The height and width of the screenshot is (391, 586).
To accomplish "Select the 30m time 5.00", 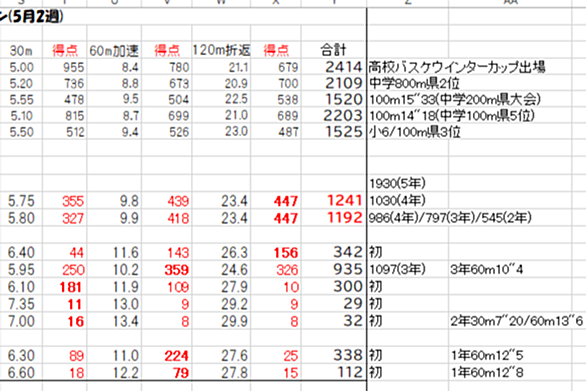I will [x=21, y=67].
